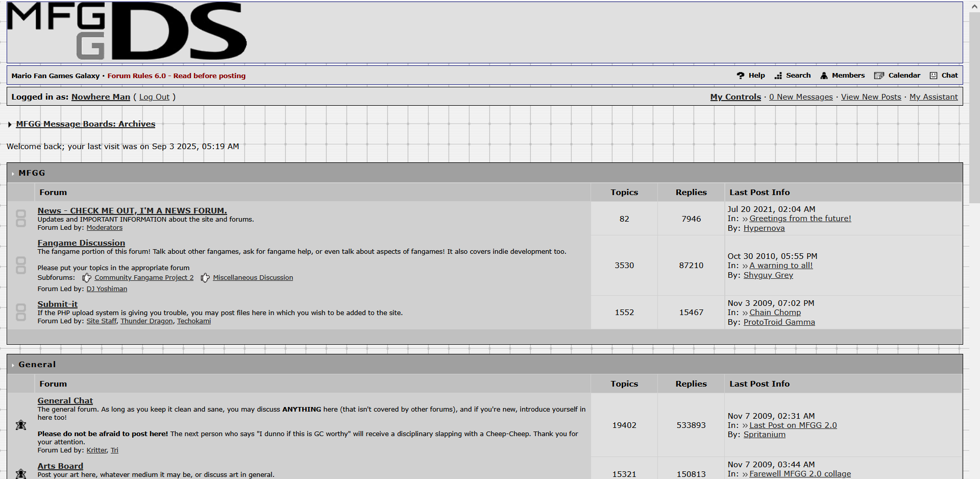Open DJ Yoshiman profile link
Screen dimensions: 980x479
pyautogui.click(x=107, y=289)
